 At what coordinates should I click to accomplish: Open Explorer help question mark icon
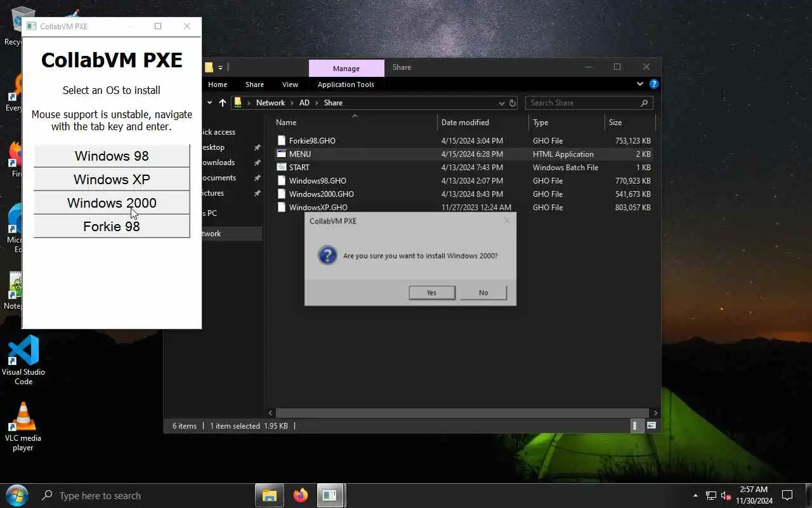click(653, 84)
